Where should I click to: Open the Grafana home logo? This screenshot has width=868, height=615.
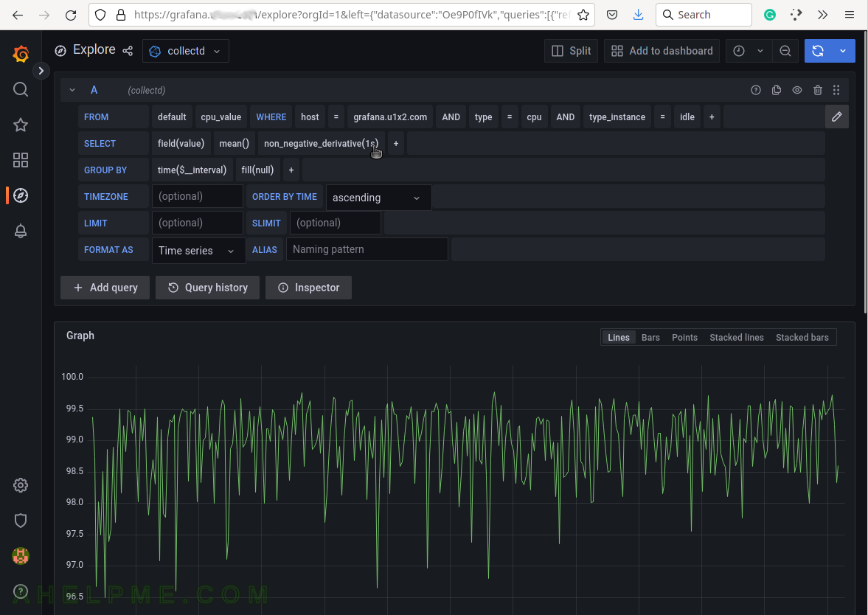click(21, 54)
